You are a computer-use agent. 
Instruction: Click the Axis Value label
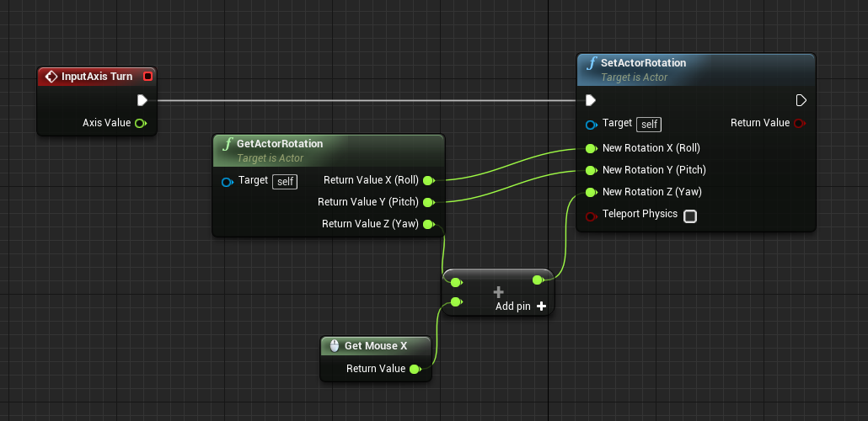point(106,123)
